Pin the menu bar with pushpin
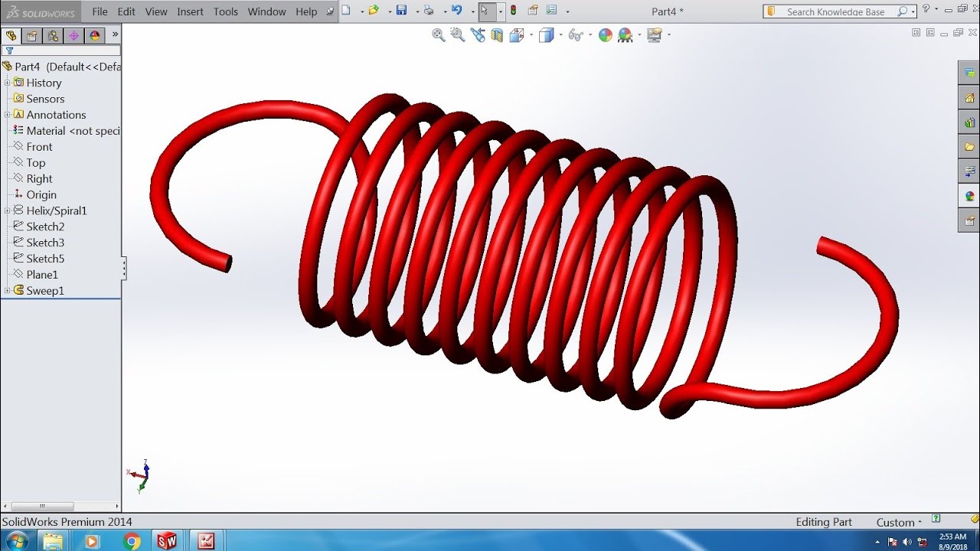This screenshot has height=551, width=980. point(330,11)
